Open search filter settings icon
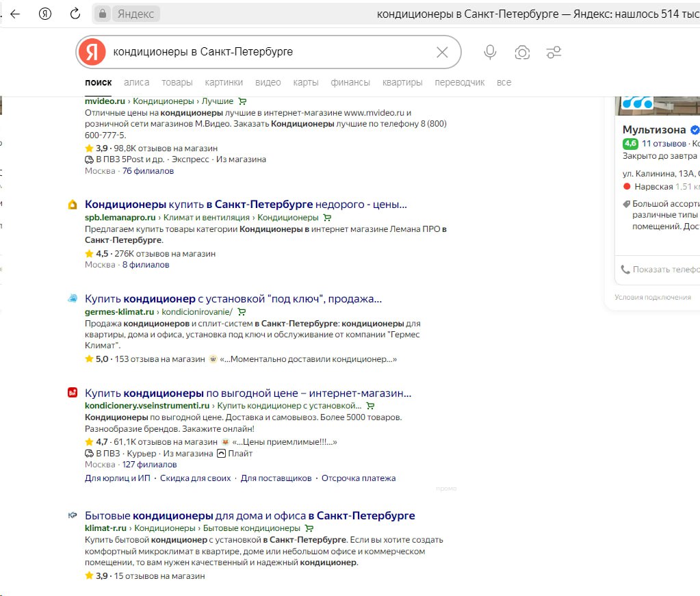 click(554, 52)
